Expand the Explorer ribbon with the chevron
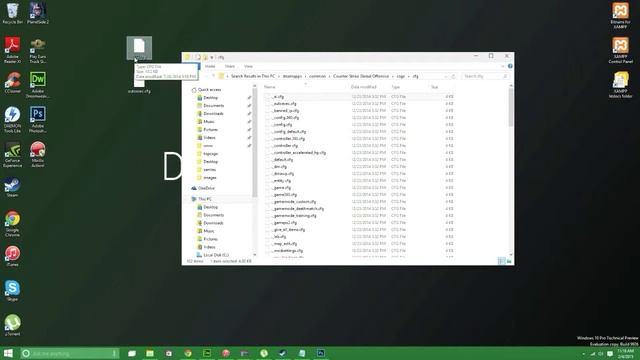The height and width of the screenshot is (360, 640). point(503,66)
